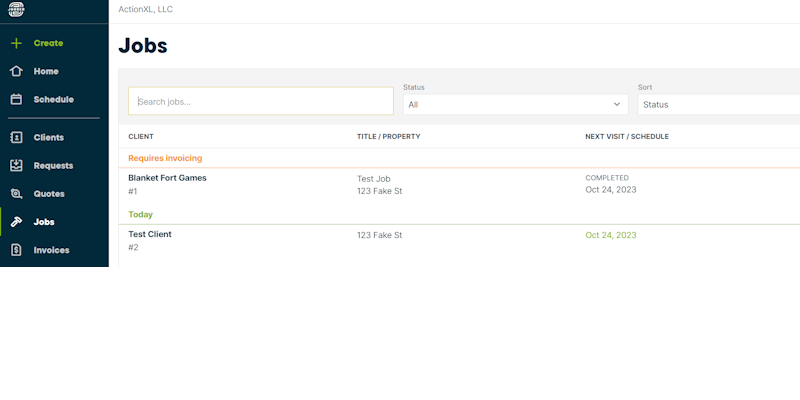800x400 pixels.
Task: Open the Blanket Fort Games job
Action: pos(167,178)
